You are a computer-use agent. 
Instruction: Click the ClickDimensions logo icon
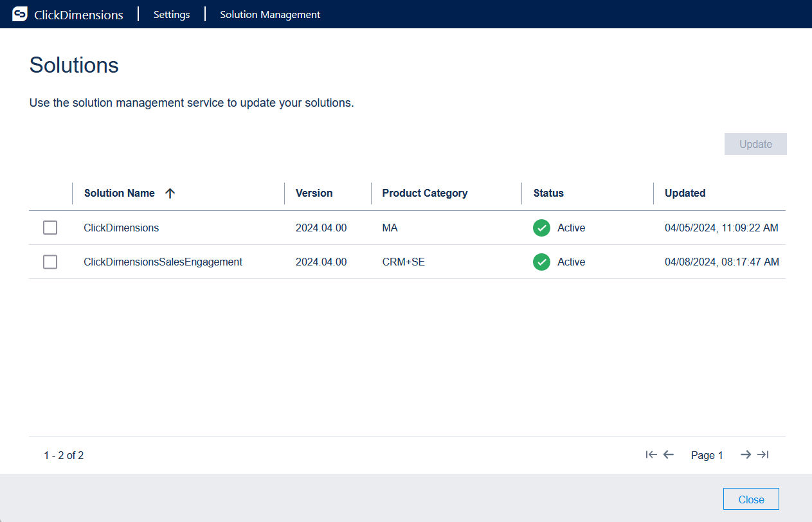coord(20,14)
